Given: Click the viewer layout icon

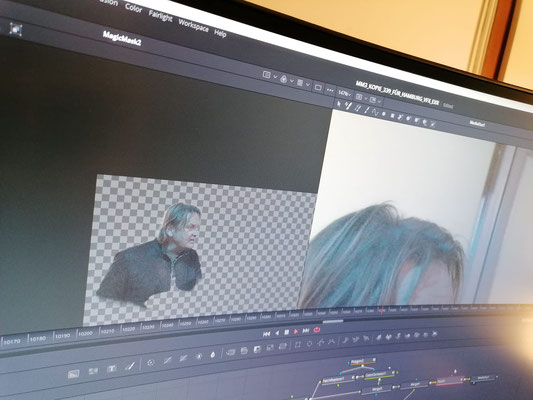Looking at the screenshot, I should [x=267, y=74].
